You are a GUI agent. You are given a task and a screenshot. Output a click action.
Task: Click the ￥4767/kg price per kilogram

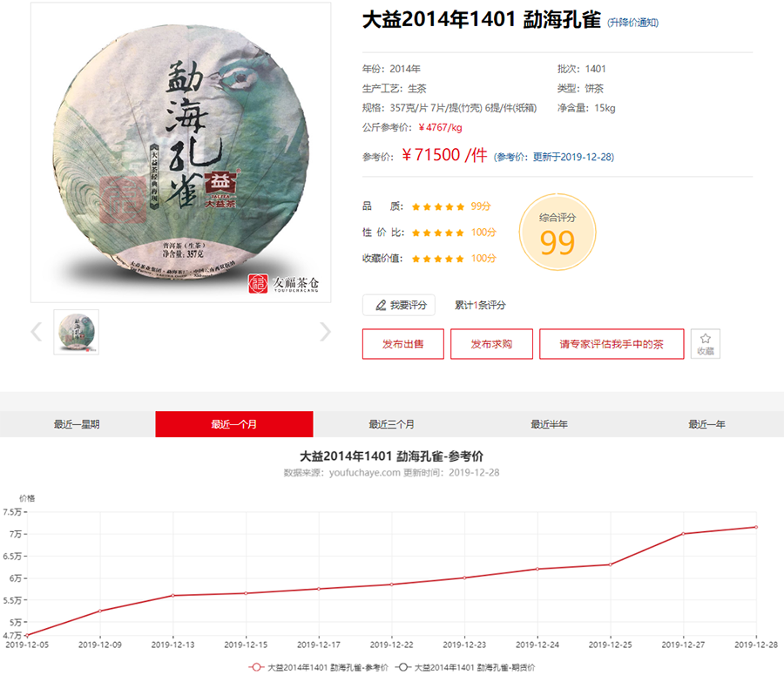[441, 127]
